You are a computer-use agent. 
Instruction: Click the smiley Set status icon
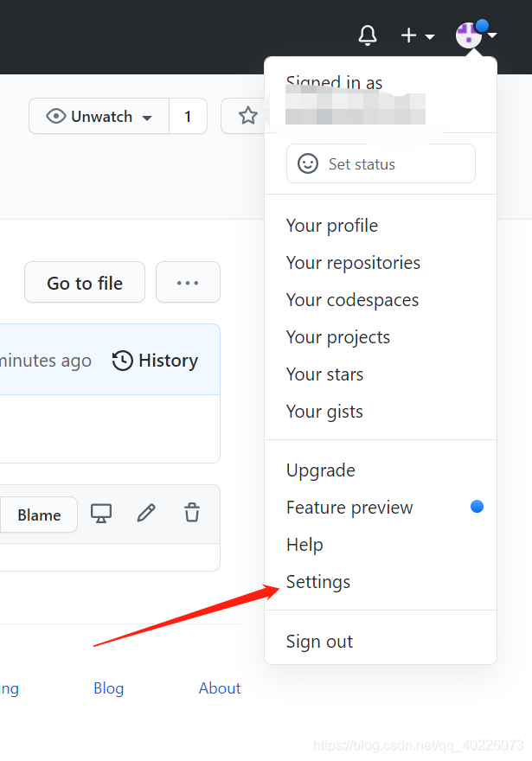[308, 163]
